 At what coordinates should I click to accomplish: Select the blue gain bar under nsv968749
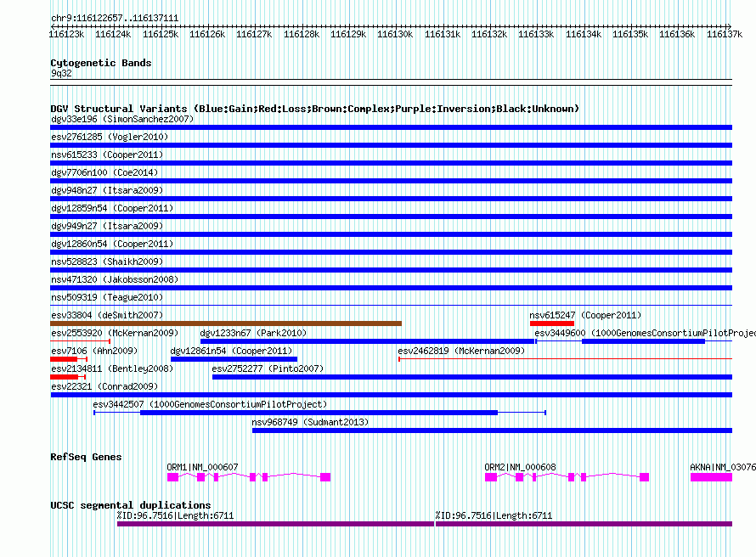[x=493, y=430]
